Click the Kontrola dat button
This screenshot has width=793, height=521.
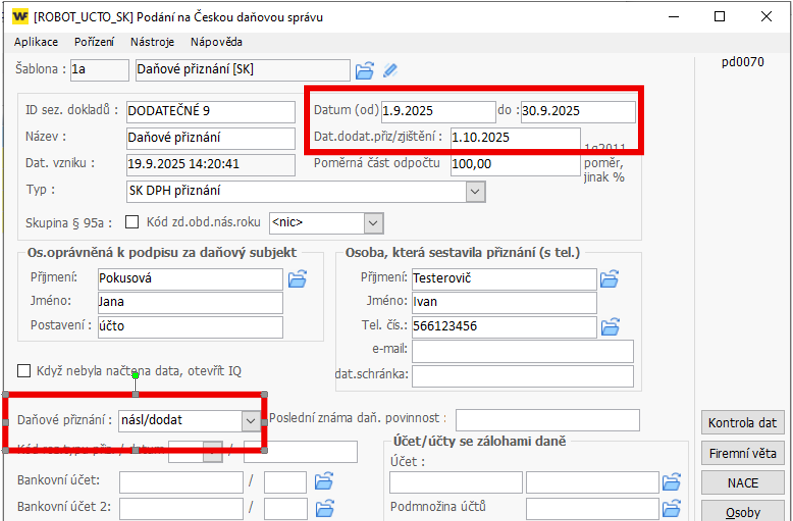pos(743,422)
